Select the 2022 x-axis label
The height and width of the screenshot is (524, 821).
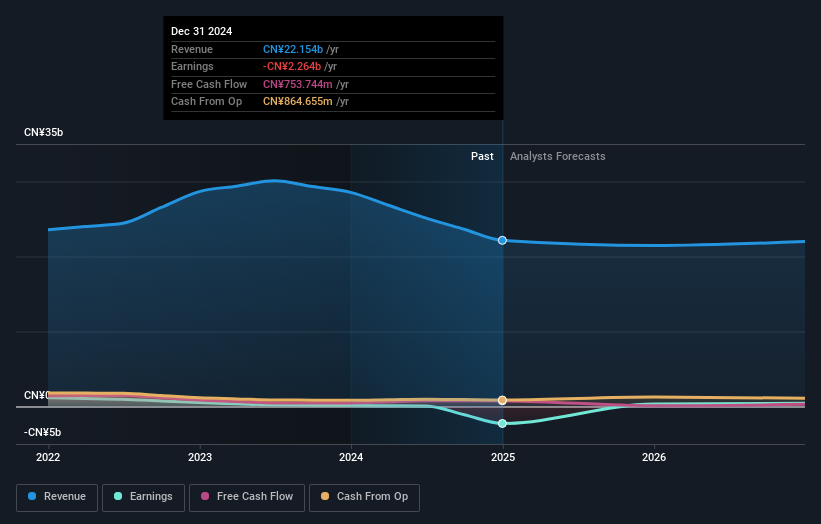(x=48, y=457)
